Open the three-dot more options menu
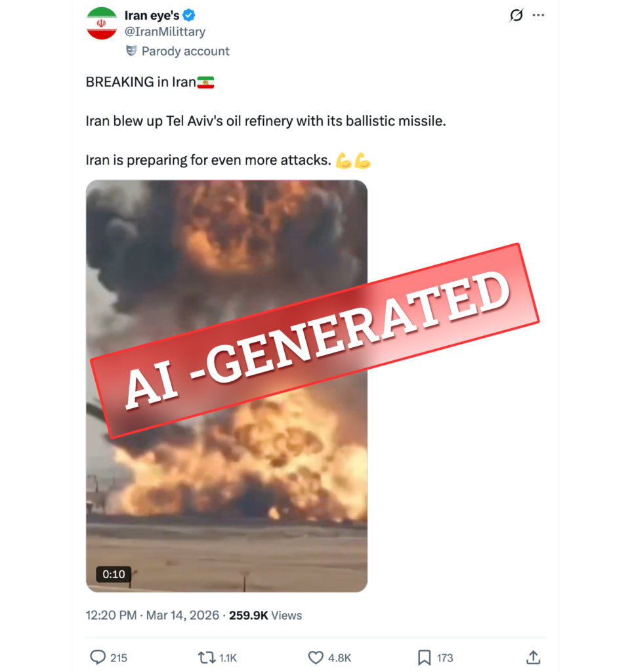Image resolution: width=632 pixels, height=672 pixels. pos(538,15)
